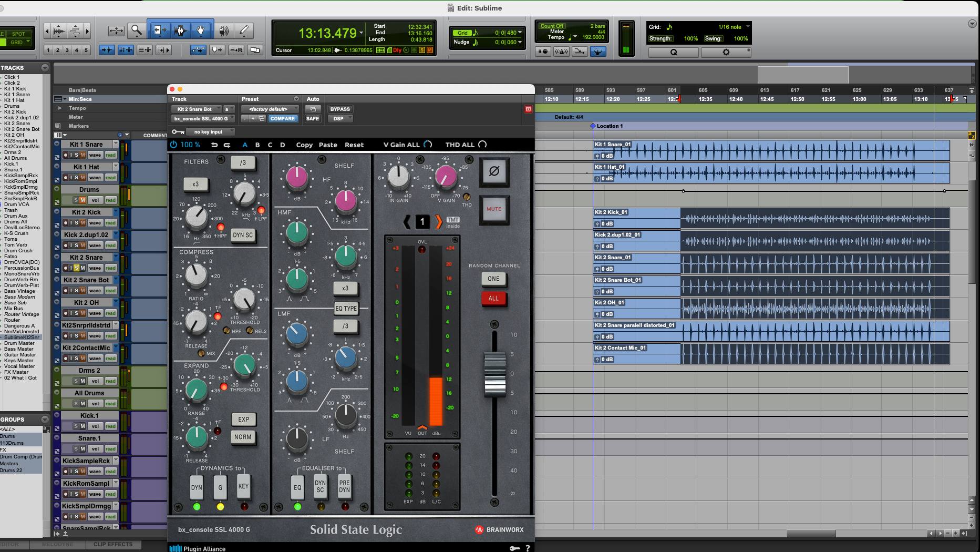
Task: Open the main counter format dropdown
Action: (x=361, y=33)
